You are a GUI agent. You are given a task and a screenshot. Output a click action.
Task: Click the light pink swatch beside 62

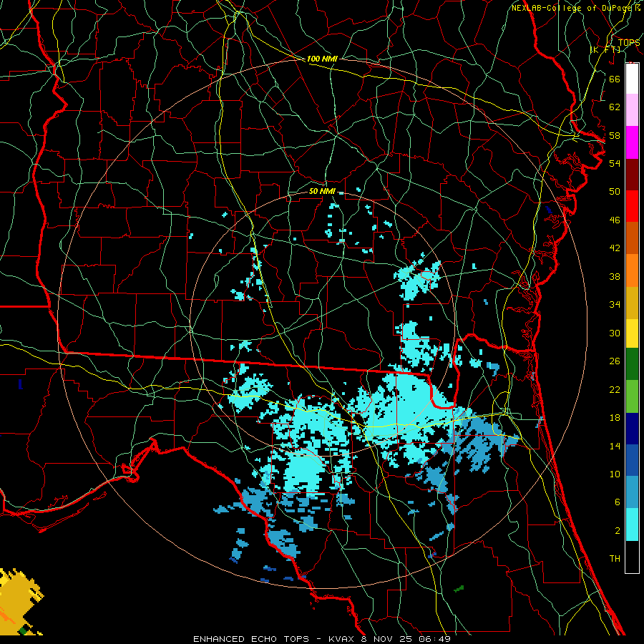pyautogui.click(x=632, y=109)
